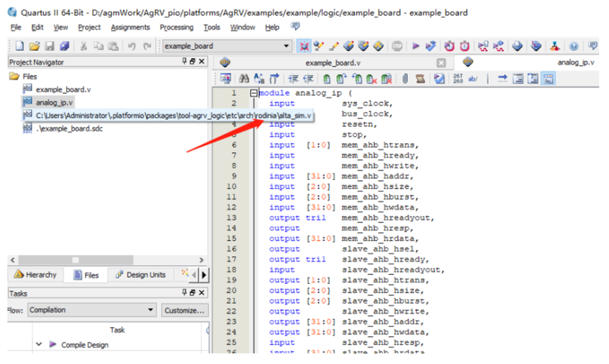This screenshot has height=364, width=609.
Task: Start Analysis & Synthesis with check-arrow icon
Action: pos(431,46)
